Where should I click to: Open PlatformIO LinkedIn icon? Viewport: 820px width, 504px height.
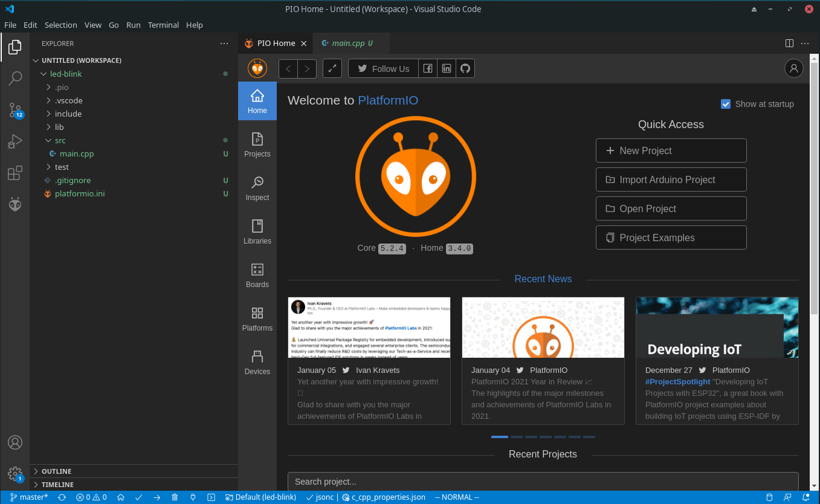pyautogui.click(x=447, y=69)
